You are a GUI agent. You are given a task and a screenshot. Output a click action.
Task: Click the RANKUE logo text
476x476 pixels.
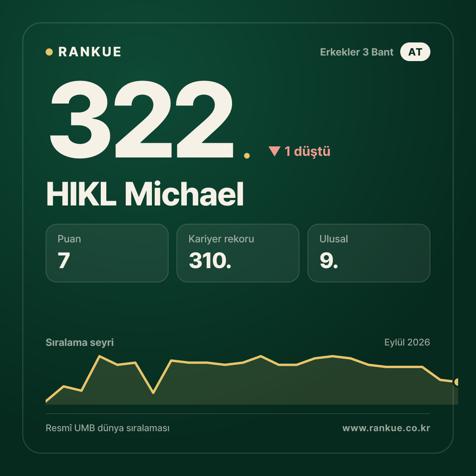(x=90, y=52)
